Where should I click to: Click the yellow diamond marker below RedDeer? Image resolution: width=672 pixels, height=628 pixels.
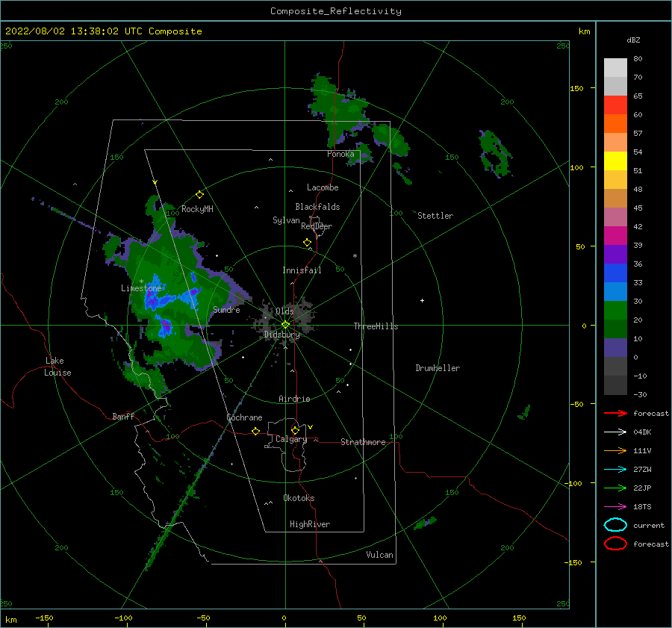(x=307, y=243)
